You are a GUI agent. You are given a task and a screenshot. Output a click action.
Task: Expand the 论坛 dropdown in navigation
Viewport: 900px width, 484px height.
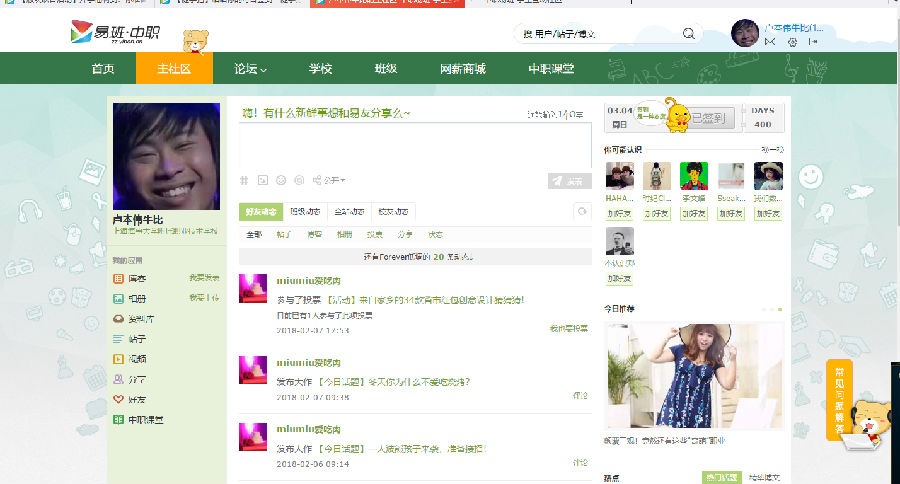click(250, 69)
